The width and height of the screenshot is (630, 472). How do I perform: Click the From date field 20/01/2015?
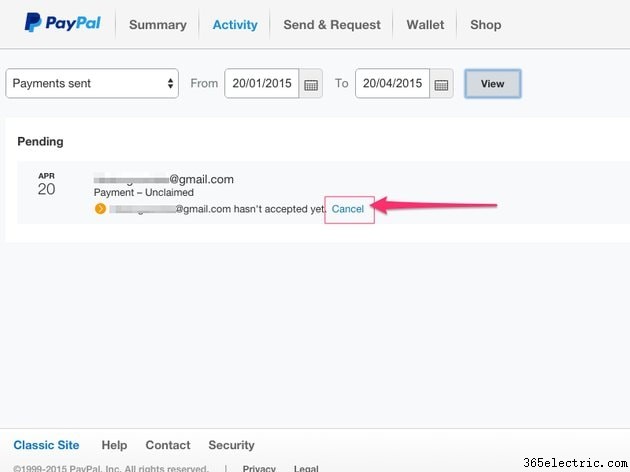pyautogui.click(x=262, y=84)
